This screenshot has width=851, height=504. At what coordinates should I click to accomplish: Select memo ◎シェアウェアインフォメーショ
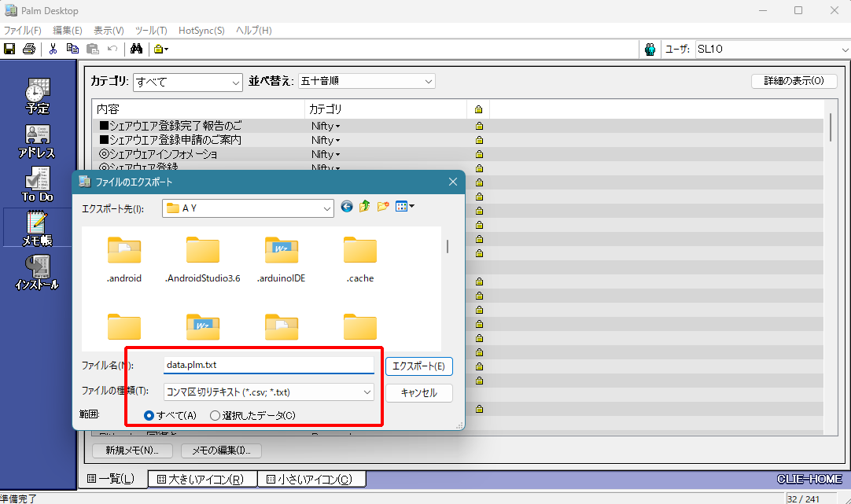click(x=158, y=154)
